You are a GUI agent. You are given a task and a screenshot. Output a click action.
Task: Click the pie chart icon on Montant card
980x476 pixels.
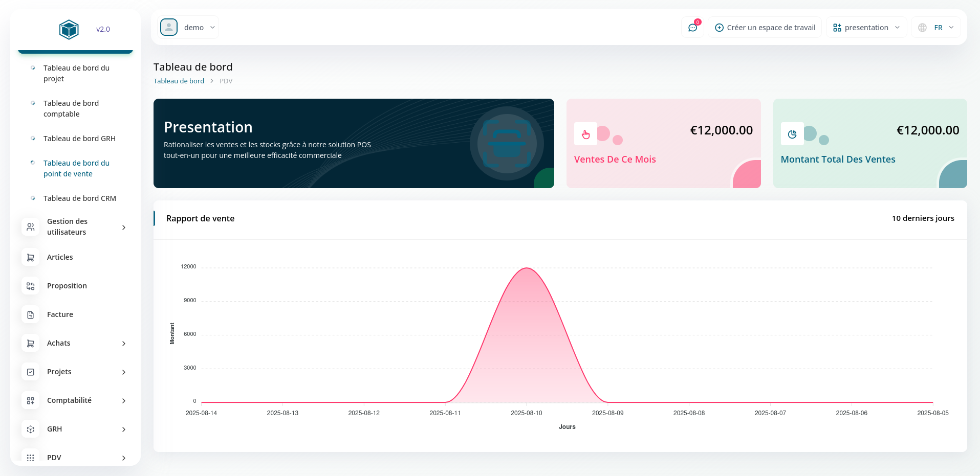coord(792,134)
